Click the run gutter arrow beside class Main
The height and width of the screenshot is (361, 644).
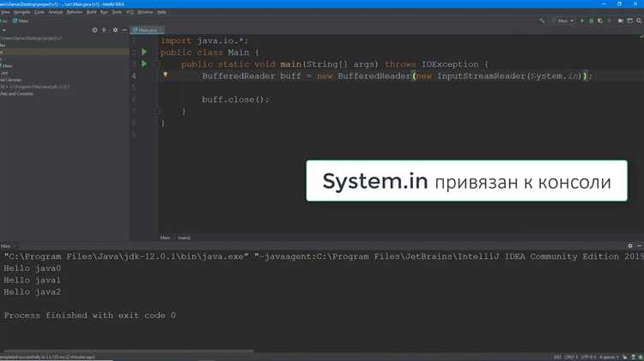click(x=144, y=52)
